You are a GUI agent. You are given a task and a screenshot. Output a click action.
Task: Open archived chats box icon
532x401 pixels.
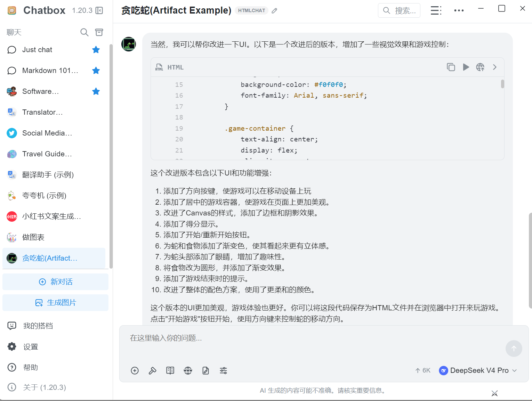(99, 32)
